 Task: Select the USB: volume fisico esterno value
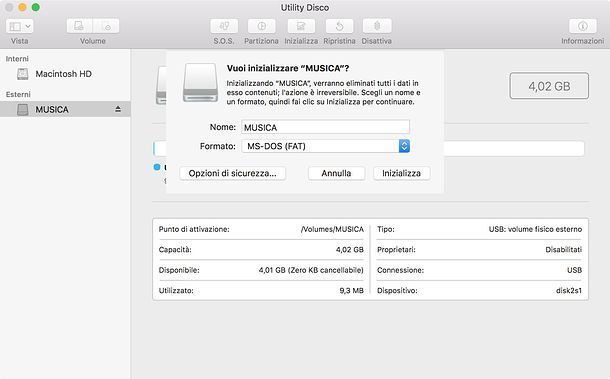[x=535, y=229]
